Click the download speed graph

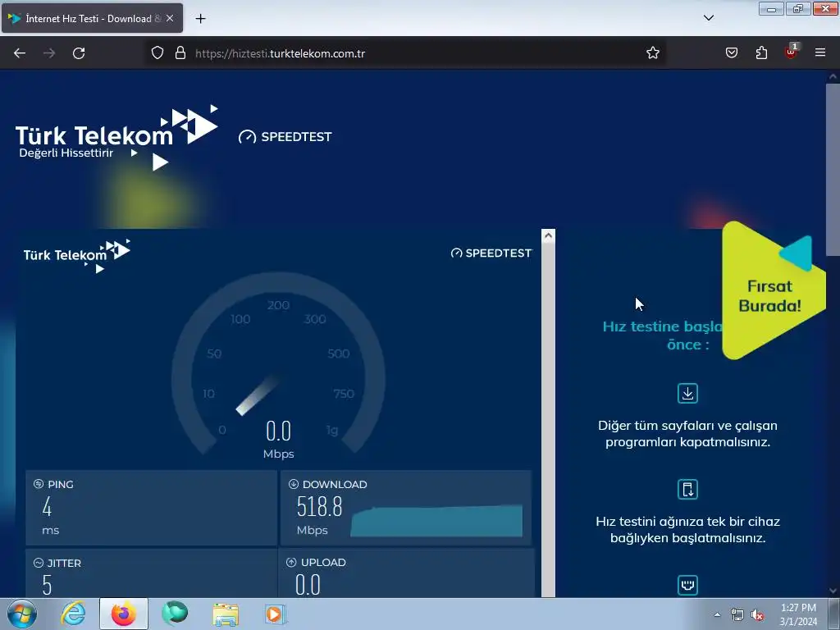436,520
